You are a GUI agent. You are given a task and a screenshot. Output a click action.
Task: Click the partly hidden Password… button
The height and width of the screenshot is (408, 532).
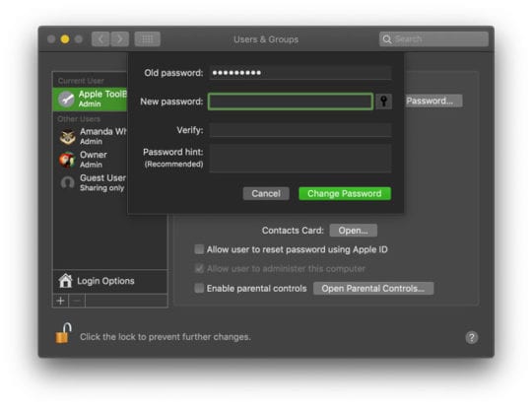click(x=433, y=101)
